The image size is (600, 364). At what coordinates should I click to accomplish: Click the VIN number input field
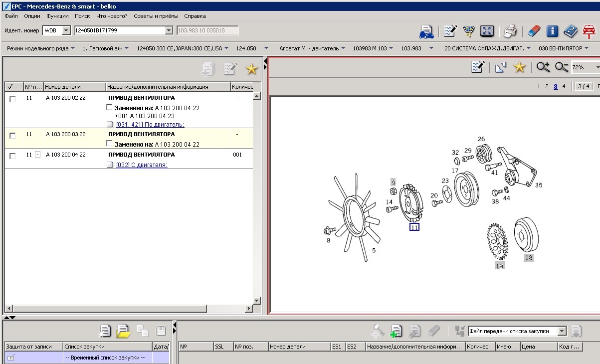tap(120, 31)
